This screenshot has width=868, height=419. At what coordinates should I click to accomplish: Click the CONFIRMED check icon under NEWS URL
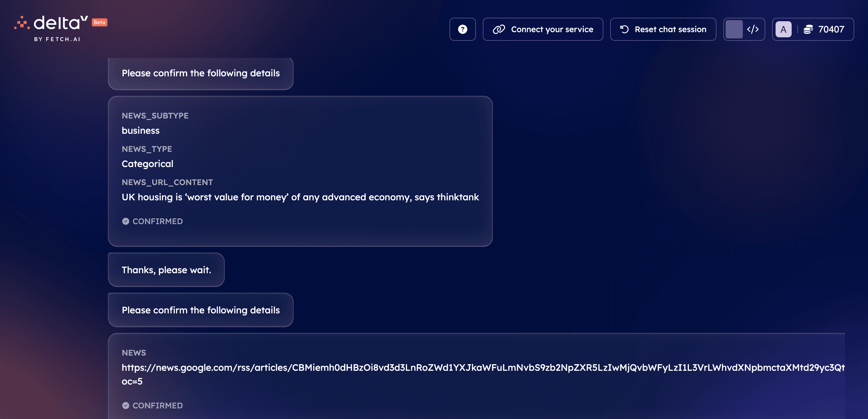125,406
